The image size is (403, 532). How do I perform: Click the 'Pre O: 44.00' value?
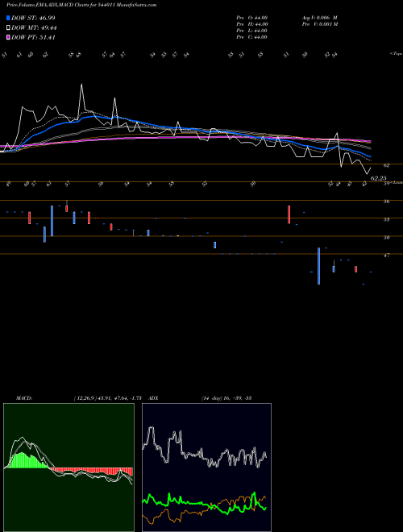(x=252, y=18)
